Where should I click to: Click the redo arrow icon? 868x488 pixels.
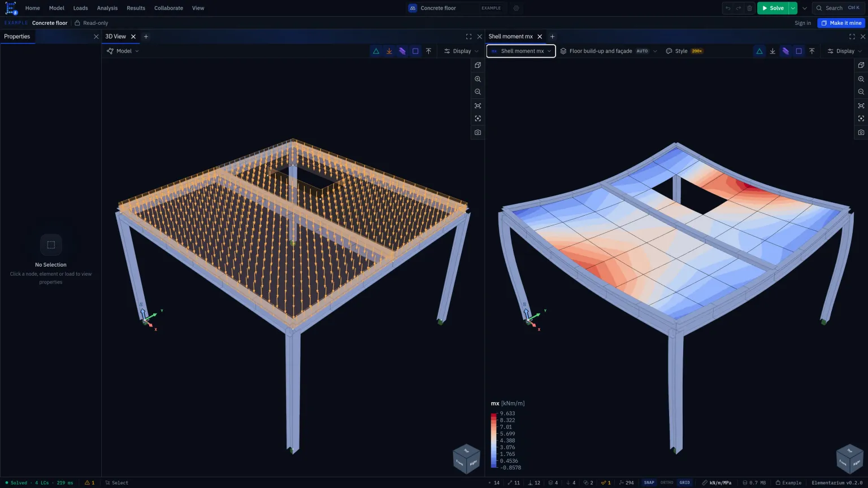[x=739, y=8]
